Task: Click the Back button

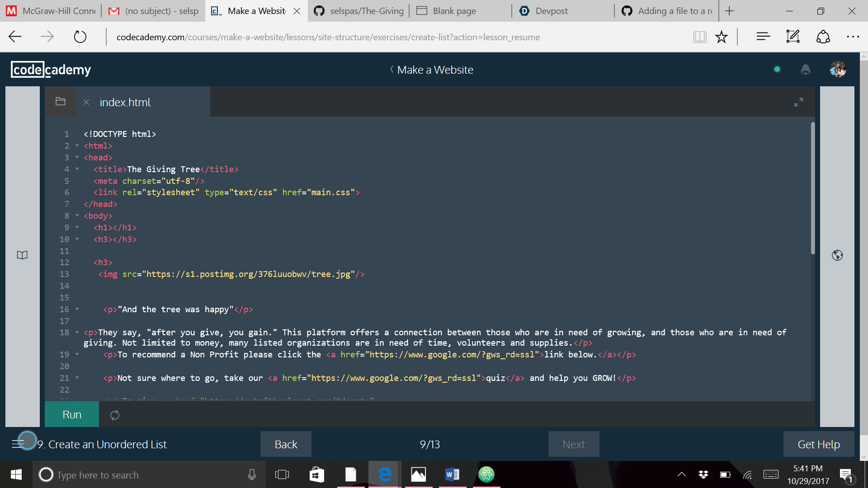Action: [x=286, y=444]
